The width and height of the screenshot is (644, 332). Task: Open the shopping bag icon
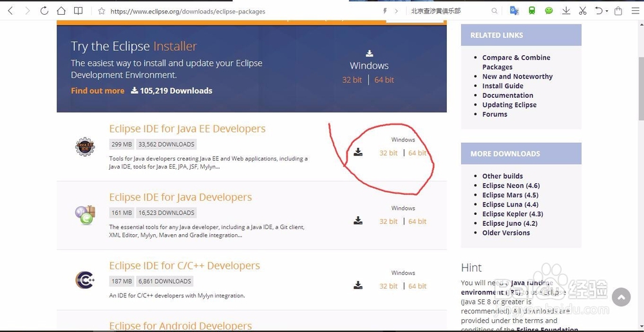pos(618,11)
